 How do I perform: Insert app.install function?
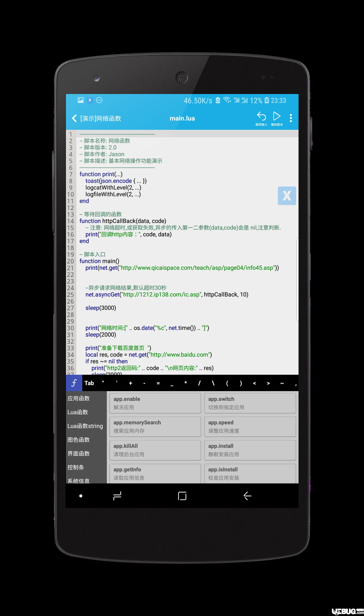click(250, 450)
